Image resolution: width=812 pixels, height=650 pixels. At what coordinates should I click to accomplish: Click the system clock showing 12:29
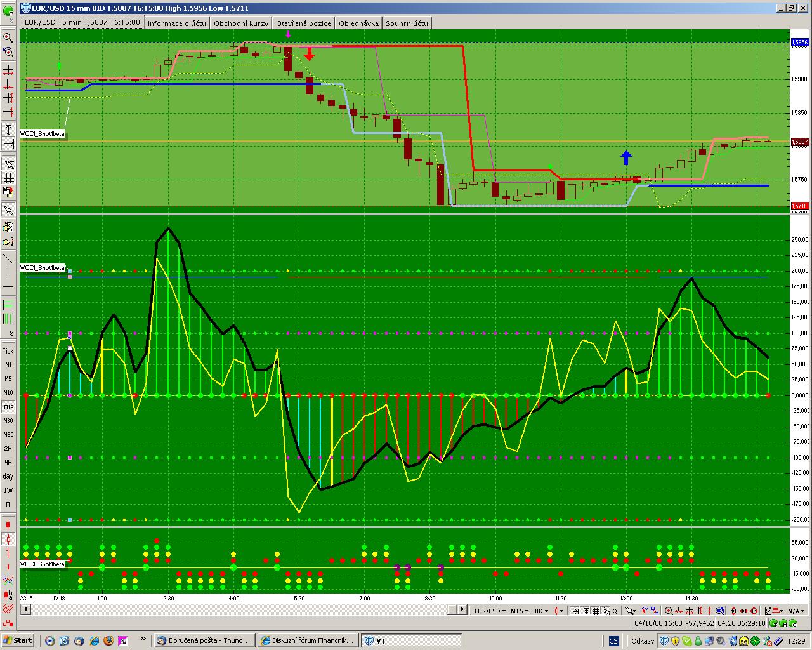pyautogui.click(x=796, y=640)
